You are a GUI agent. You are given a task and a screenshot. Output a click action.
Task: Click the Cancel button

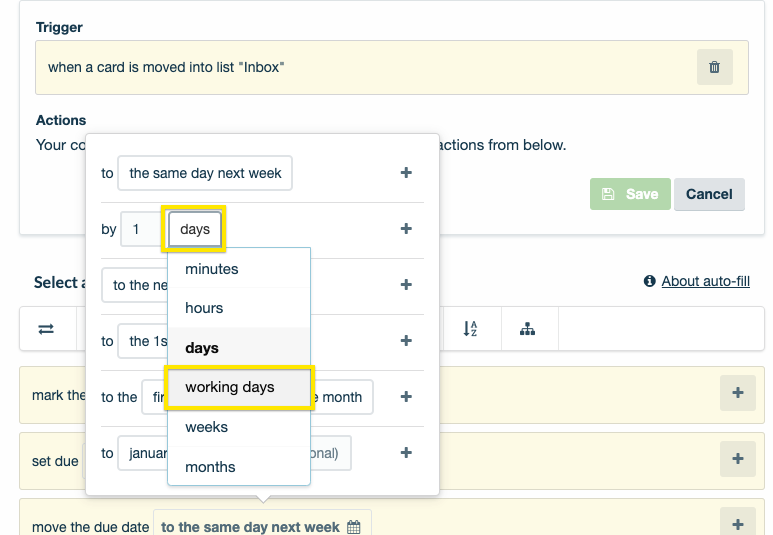point(709,194)
